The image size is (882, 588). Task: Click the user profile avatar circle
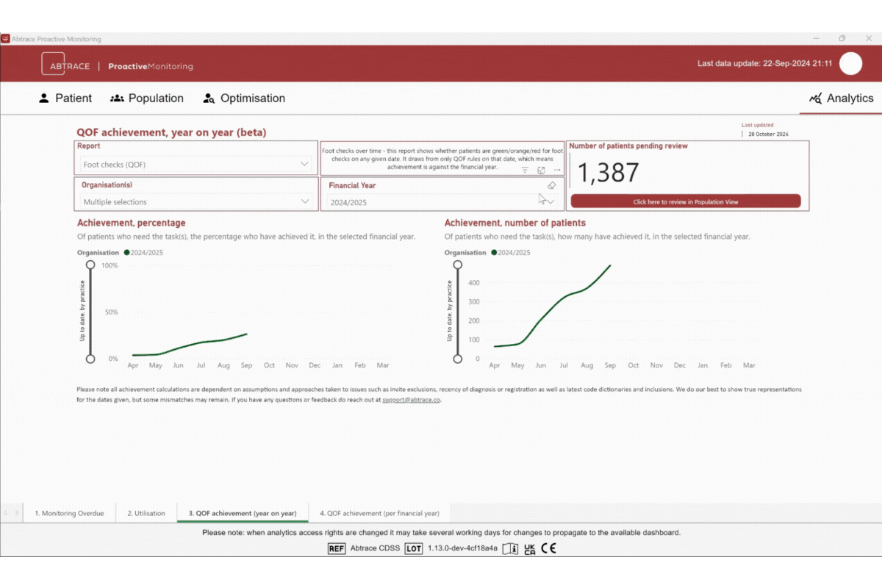coord(850,64)
